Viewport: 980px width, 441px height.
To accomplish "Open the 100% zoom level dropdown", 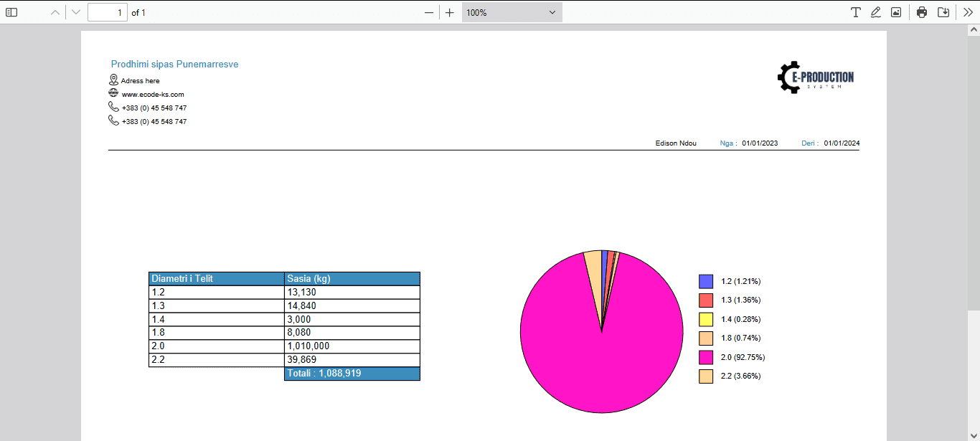I will pyautogui.click(x=512, y=11).
